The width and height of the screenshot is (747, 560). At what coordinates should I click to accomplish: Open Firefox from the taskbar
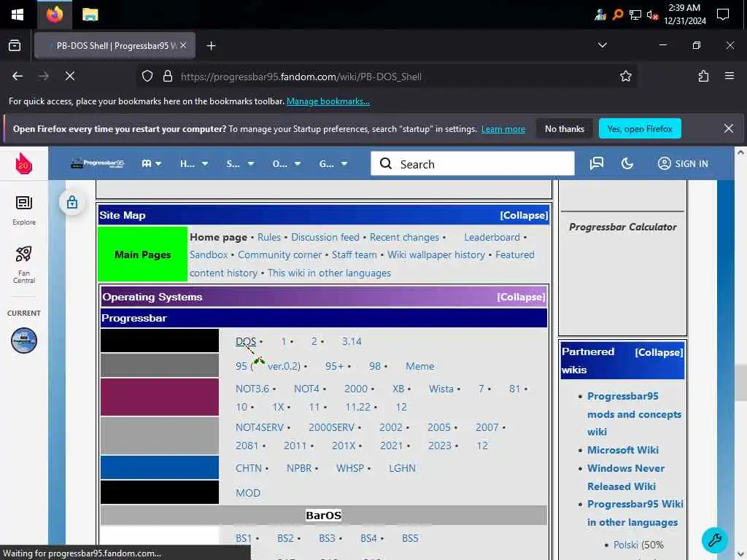click(x=55, y=15)
